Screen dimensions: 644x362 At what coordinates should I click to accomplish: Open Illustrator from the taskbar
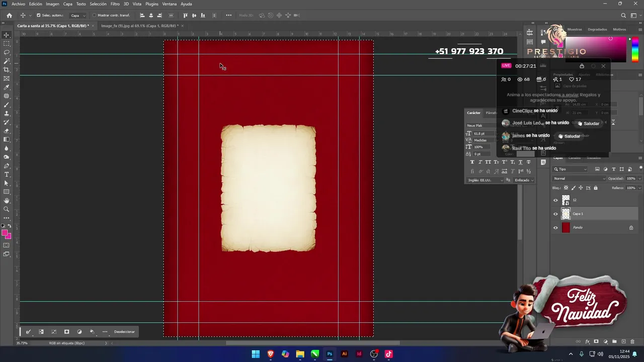(x=344, y=354)
